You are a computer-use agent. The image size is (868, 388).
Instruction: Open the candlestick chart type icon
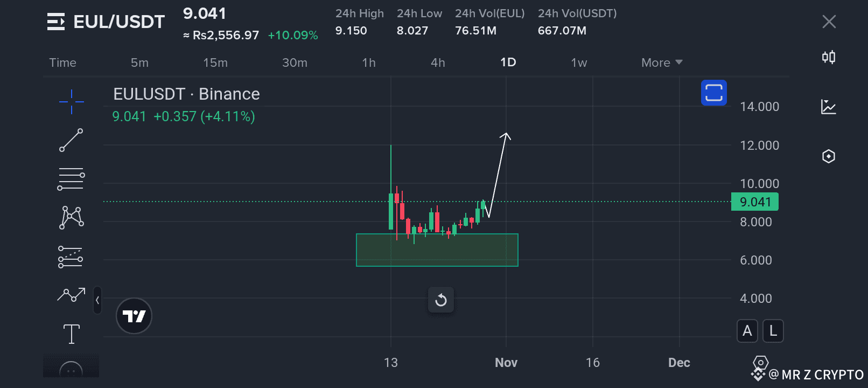[x=829, y=57]
